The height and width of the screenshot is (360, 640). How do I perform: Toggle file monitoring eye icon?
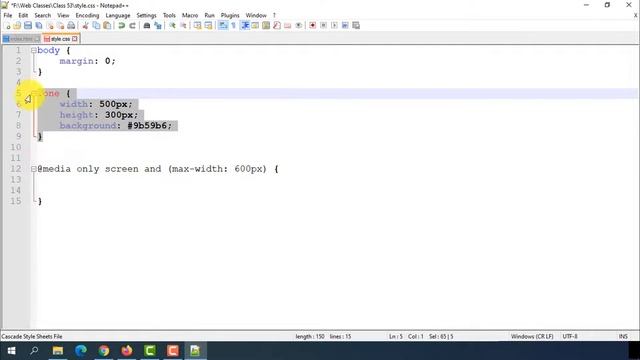(x=299, y=26)
